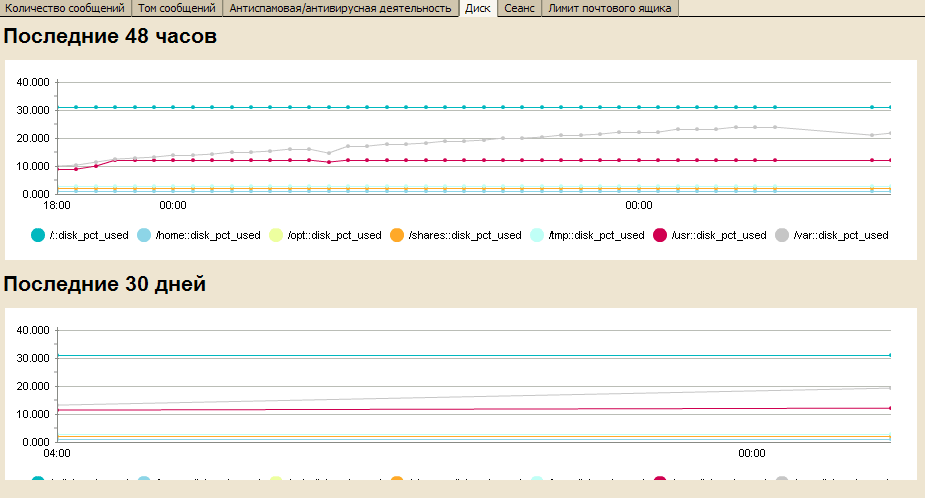Click rightmost teal data point on 30-day chart
The height and width of the screenshot is (498, 925).
coord(890,355)
